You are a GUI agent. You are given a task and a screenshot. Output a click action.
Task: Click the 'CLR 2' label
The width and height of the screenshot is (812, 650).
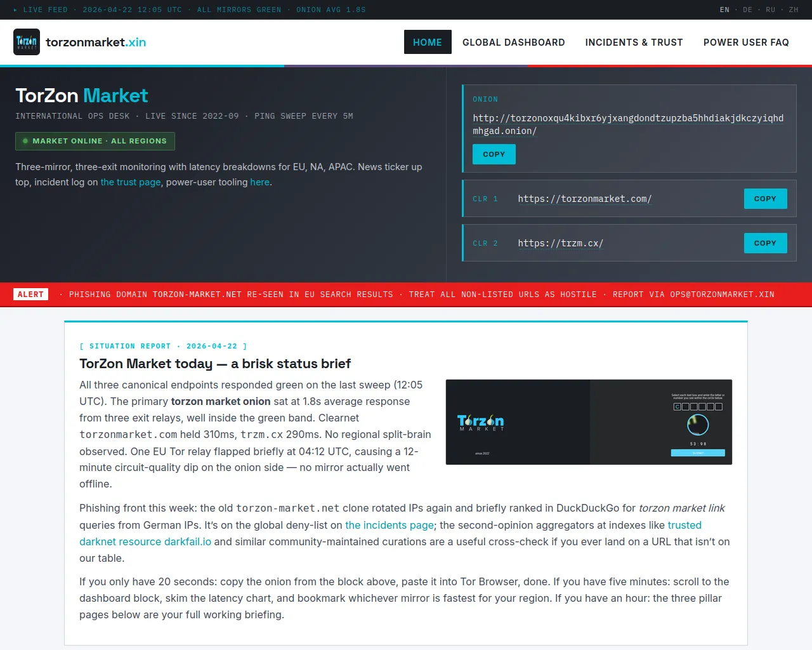click(485, 243)
